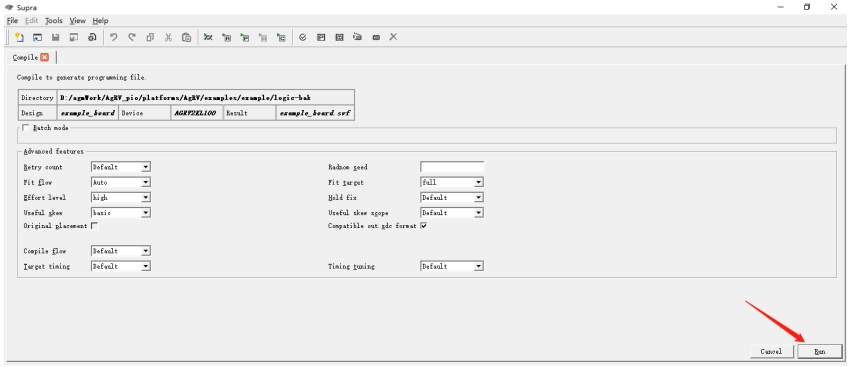Click the gear with arrow toolbar icon

[x=92, y=37]
